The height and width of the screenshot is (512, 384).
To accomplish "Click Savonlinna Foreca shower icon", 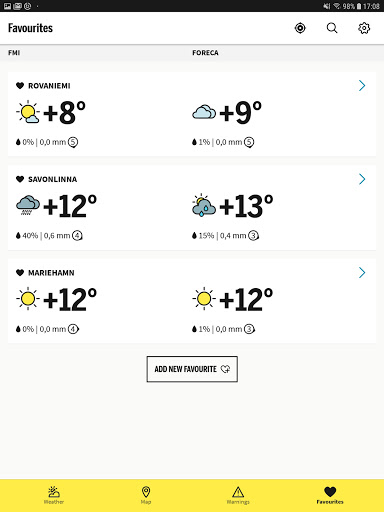I will (x=204, y=205).
